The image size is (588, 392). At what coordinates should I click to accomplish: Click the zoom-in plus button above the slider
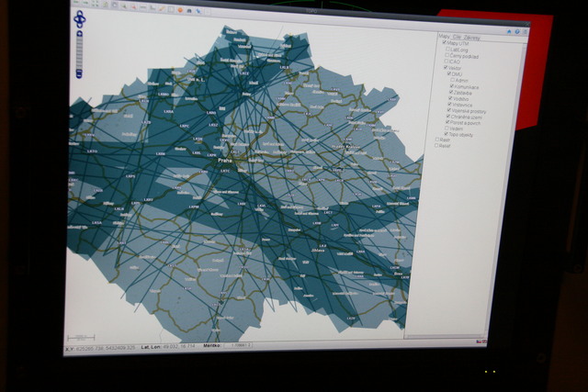(x=80, y=33)
